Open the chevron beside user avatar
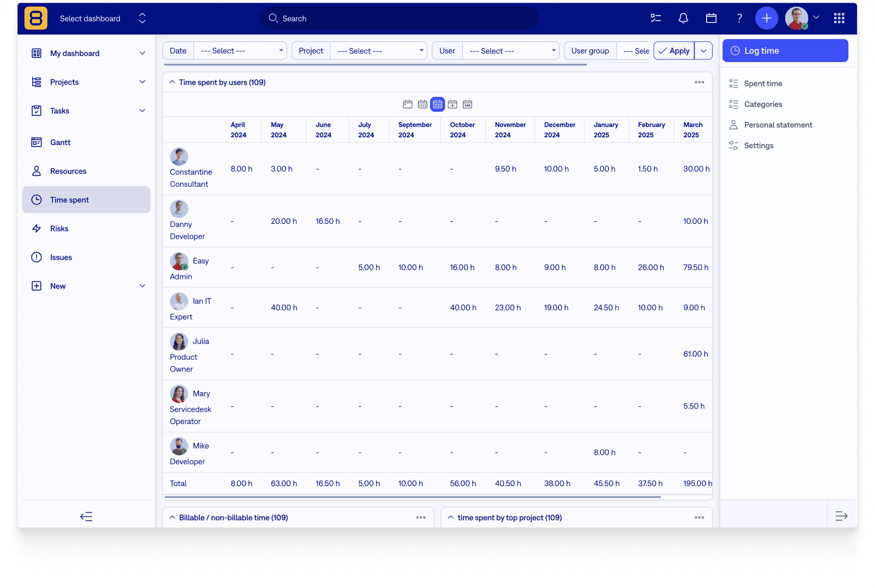Image resolution: width=875 pixels, height=588 pixels. (x=816, y=17)
